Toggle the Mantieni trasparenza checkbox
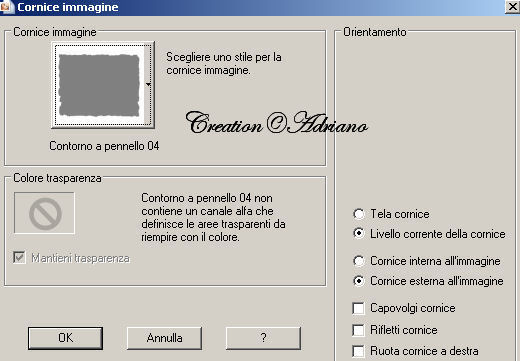520x361 pixels. (x=19, y=257)
